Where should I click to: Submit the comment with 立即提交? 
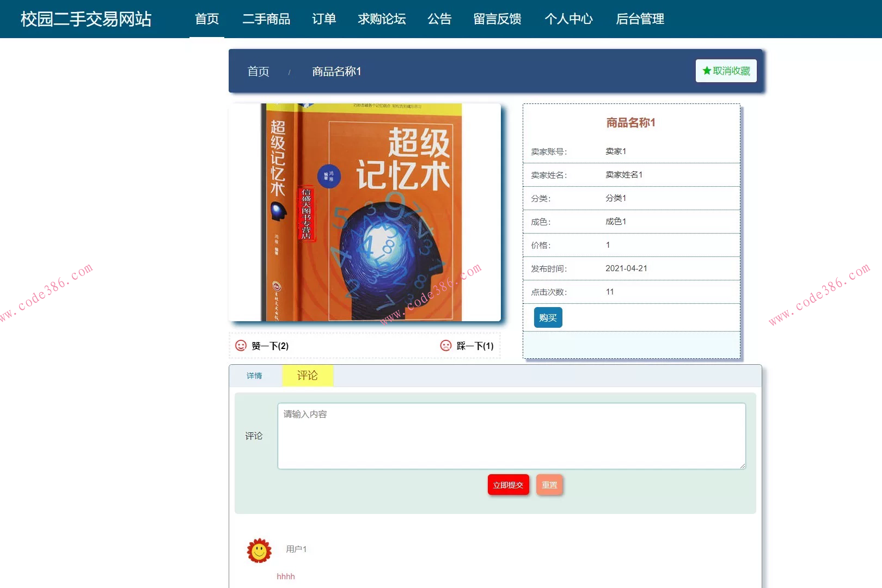point(508,485)
